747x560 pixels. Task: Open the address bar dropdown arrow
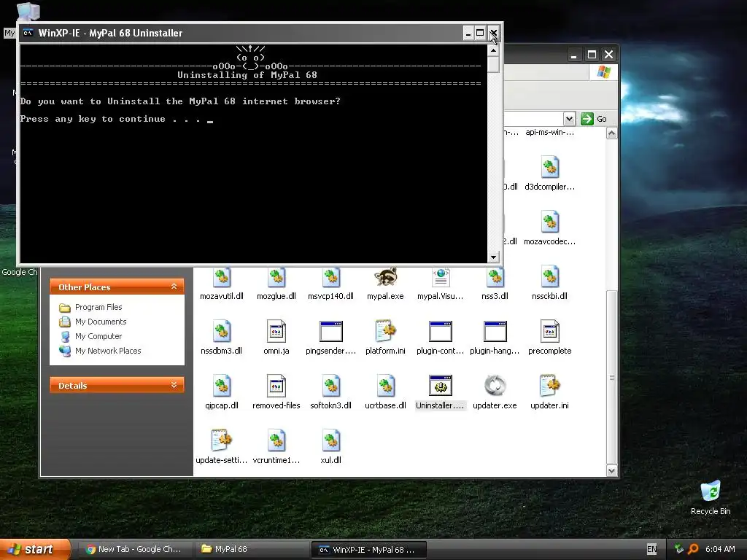pos(569,119)
